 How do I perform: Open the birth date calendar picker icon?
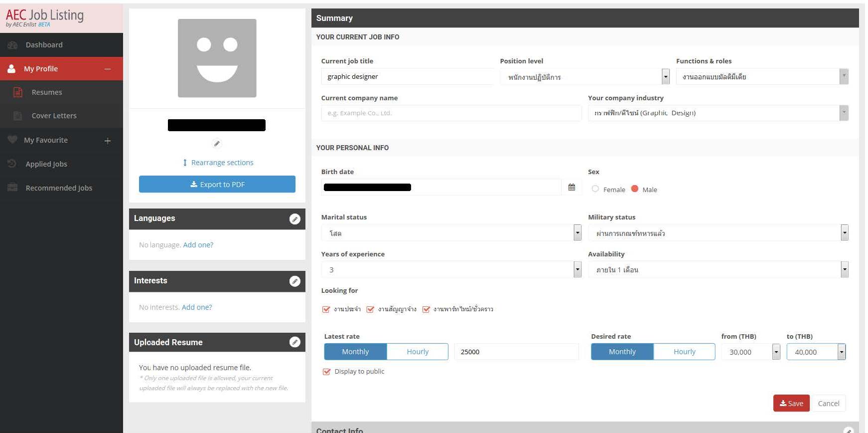pos(572,187)
